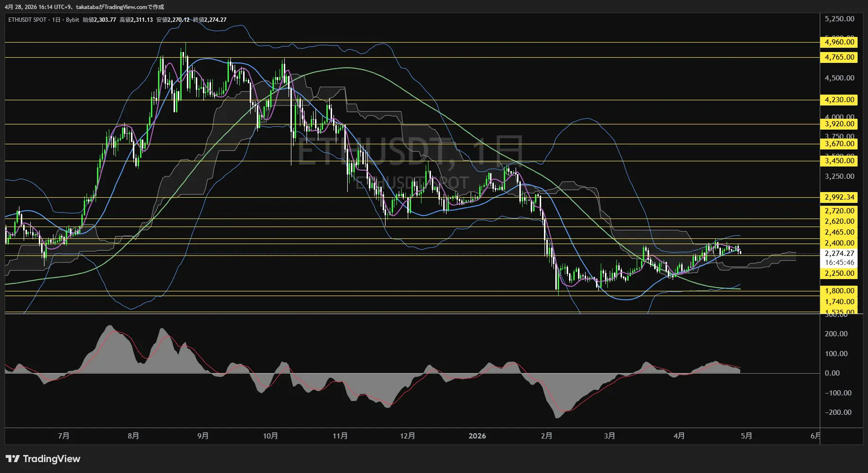Select the 10月 label on time axis

[x=270, y=436]
